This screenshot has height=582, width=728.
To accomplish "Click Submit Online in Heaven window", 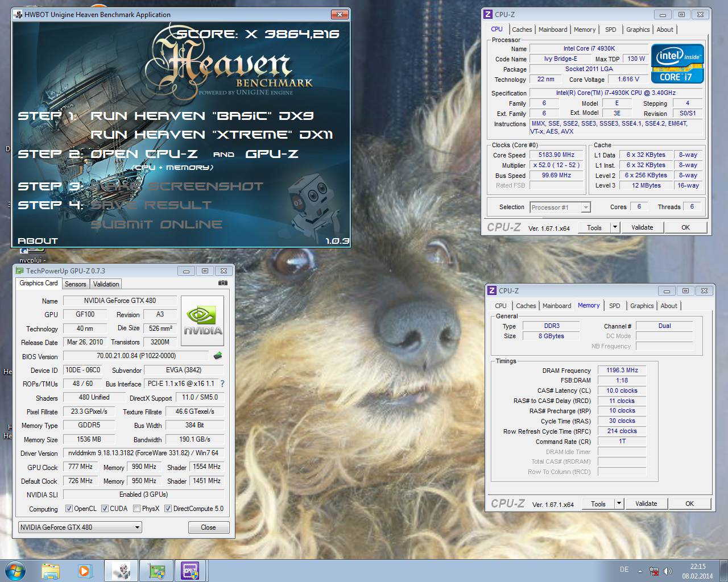I will click(156, 225).
